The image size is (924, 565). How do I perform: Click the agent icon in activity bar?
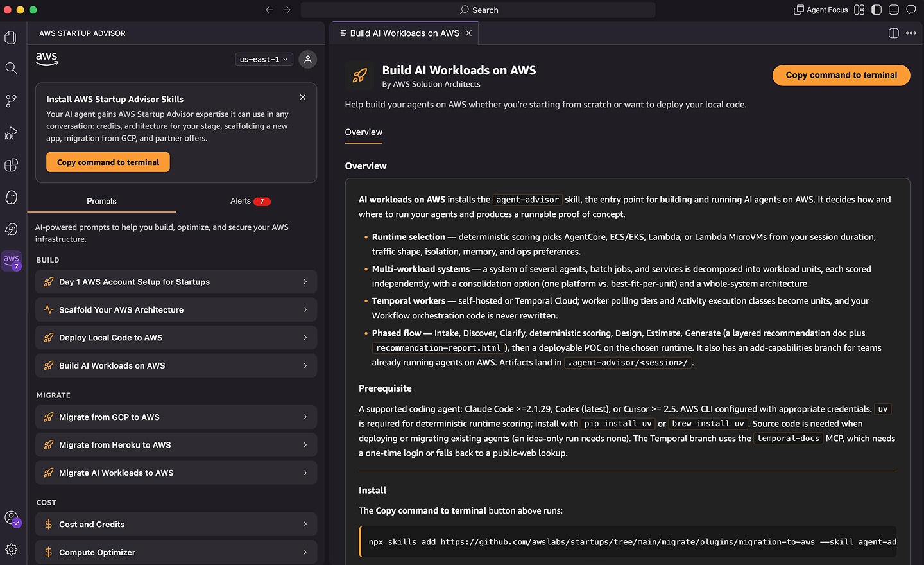(11, 197)
